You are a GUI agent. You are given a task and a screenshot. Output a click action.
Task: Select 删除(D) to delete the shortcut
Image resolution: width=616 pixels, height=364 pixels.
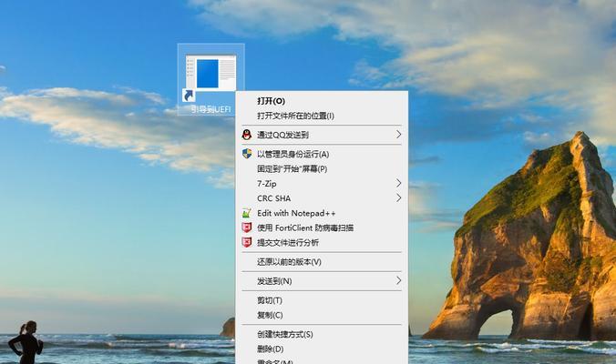point(270,349)
